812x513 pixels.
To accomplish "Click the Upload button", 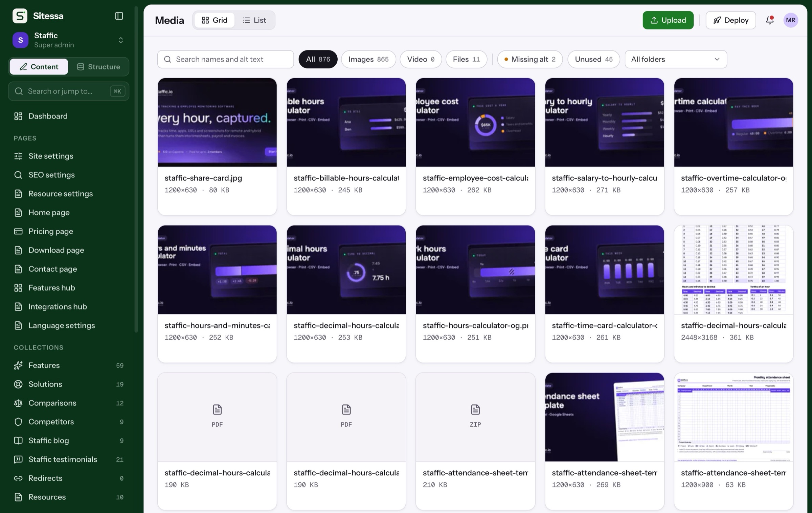I will (x=668, y=20).
